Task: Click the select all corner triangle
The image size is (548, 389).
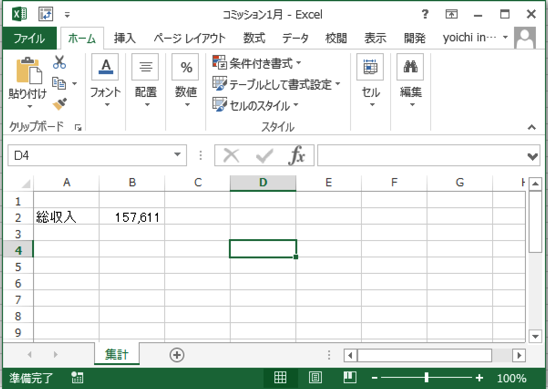Action: 26,183
